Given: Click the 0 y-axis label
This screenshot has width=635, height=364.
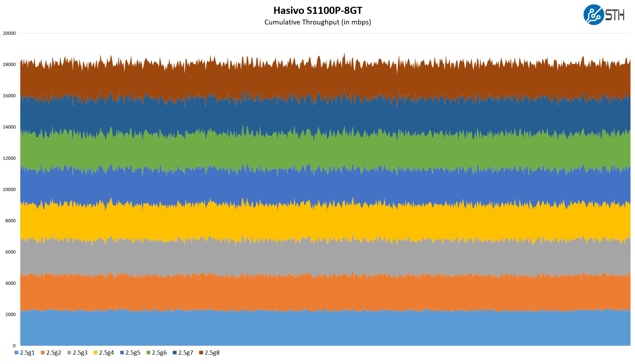Looking at the screenshot, I should [x=14, y=346].
